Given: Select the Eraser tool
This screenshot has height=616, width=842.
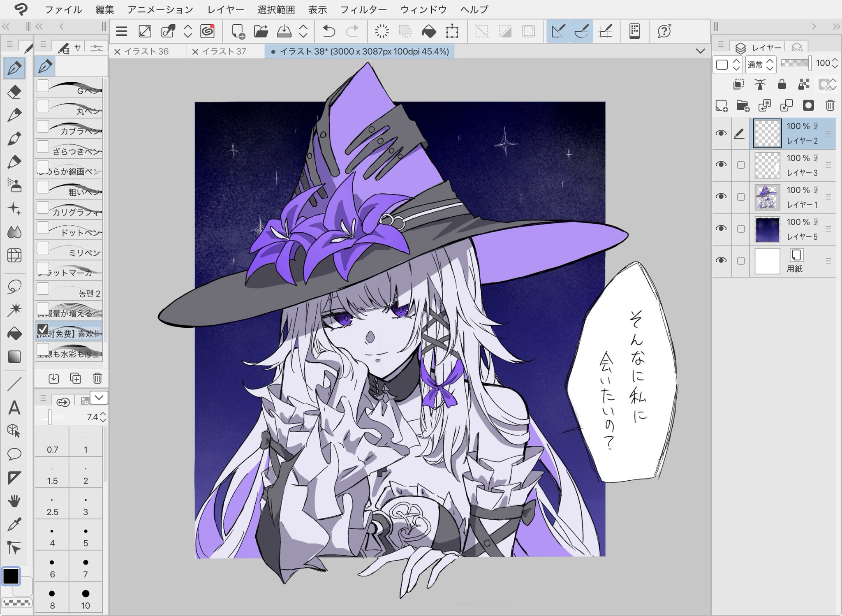Looking at the screenshot, I should click(x=14, y=91).
